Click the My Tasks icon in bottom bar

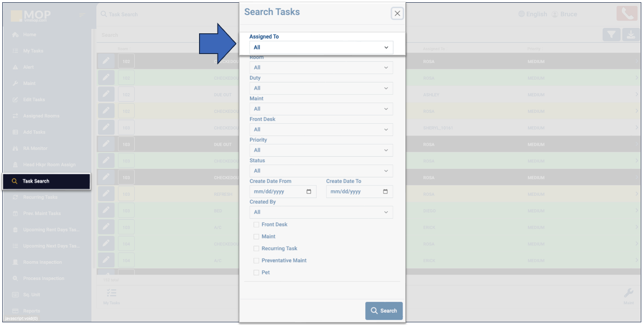[x=111, y=294]
